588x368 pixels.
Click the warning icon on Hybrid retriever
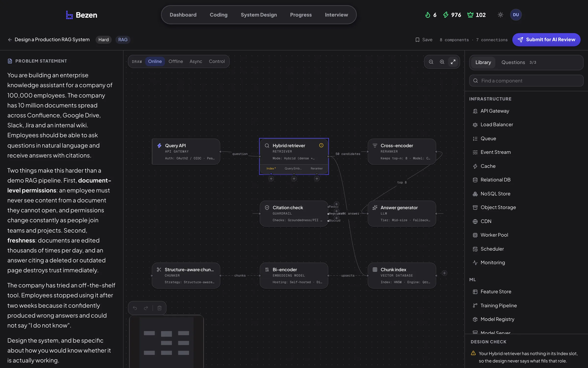pos(321,145)
